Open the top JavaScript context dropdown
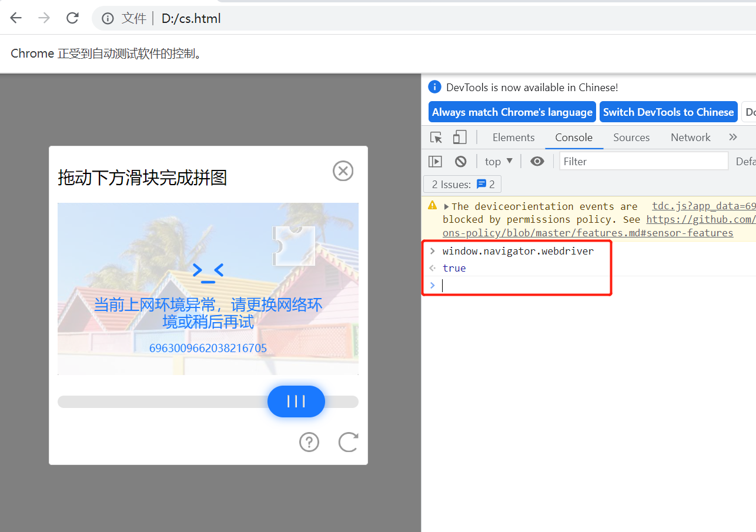Image resolution: width=756 pixels, height=532 pixels. click(x=499, y=161)
